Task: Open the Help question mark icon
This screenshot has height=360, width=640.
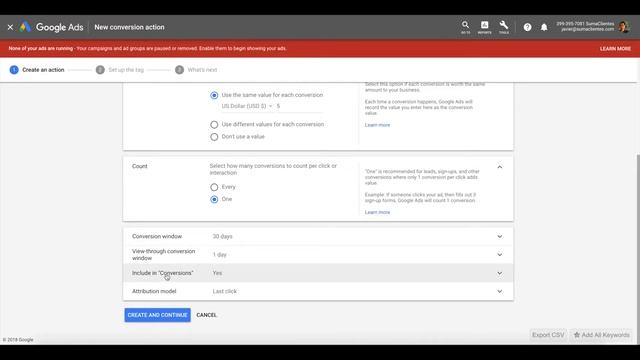Action: 527,27
